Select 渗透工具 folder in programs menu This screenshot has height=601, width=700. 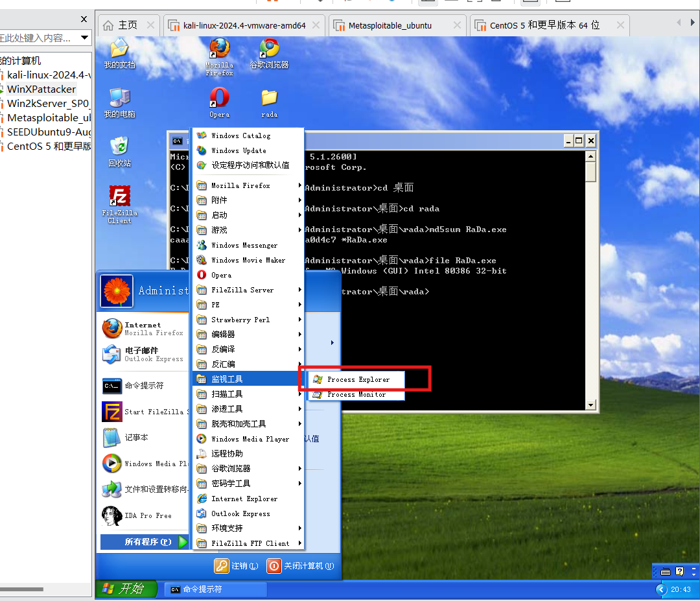click(x=248, y=409)
